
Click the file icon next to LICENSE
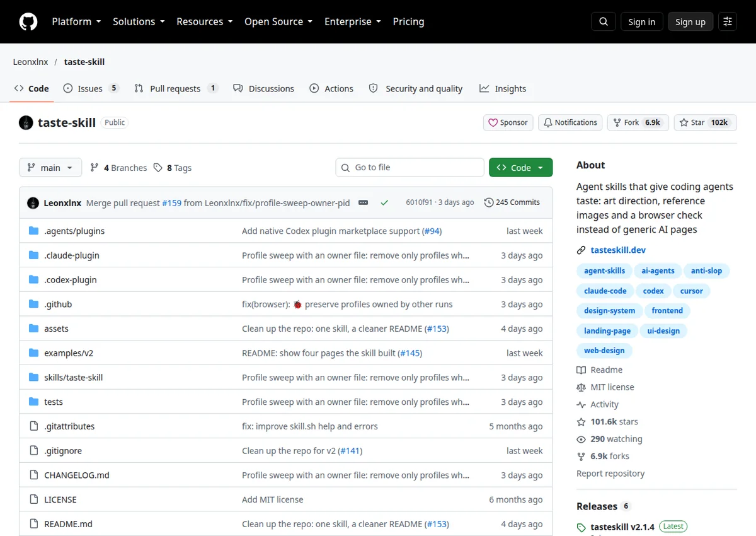(34, 499)
